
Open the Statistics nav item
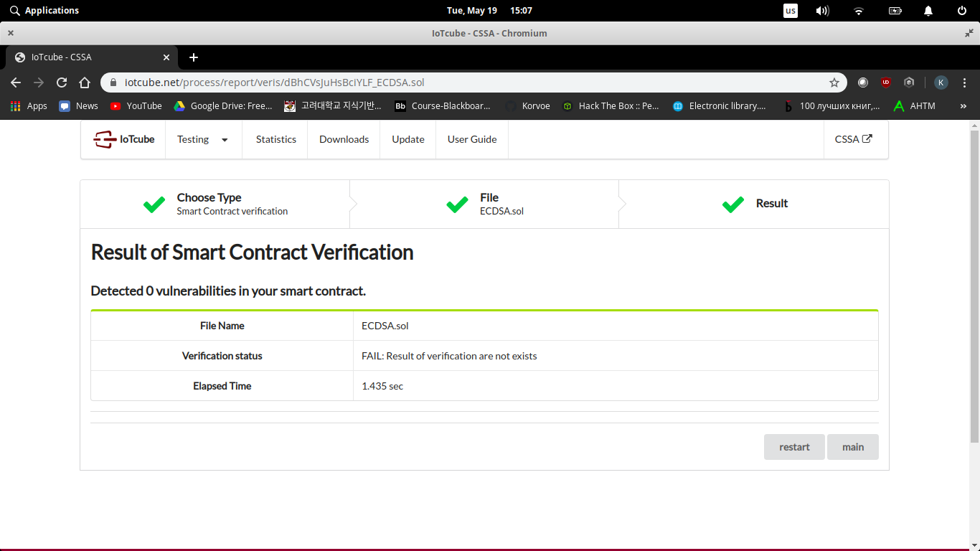coord(276,139)
